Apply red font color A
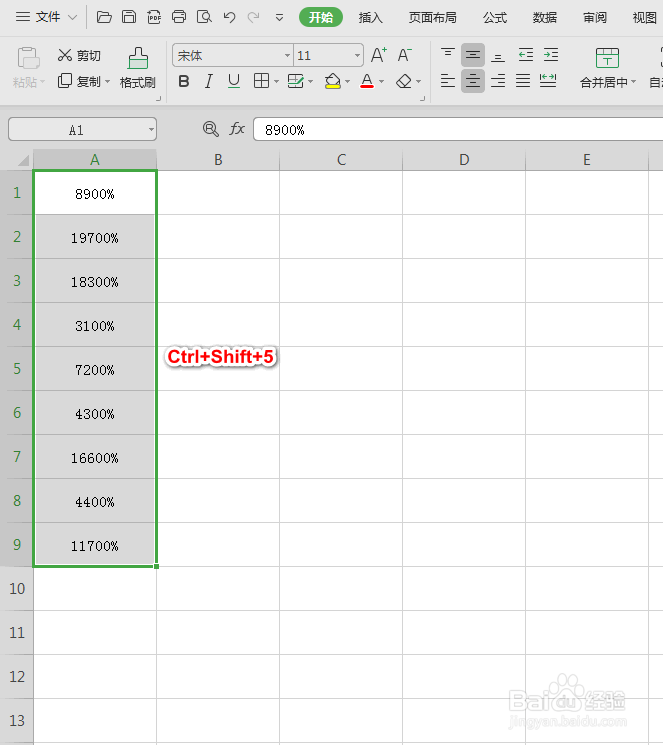This screenshot has width=663, height=745. (x=367, y=81)
